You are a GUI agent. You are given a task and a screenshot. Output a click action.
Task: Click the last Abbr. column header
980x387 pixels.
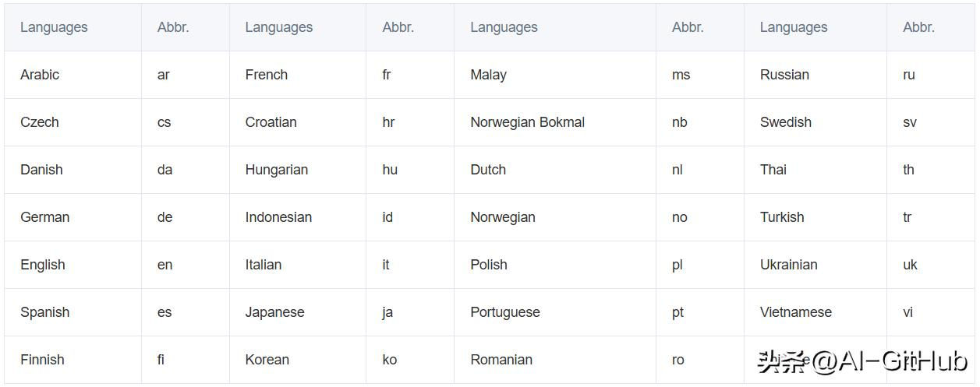point(918,27)
